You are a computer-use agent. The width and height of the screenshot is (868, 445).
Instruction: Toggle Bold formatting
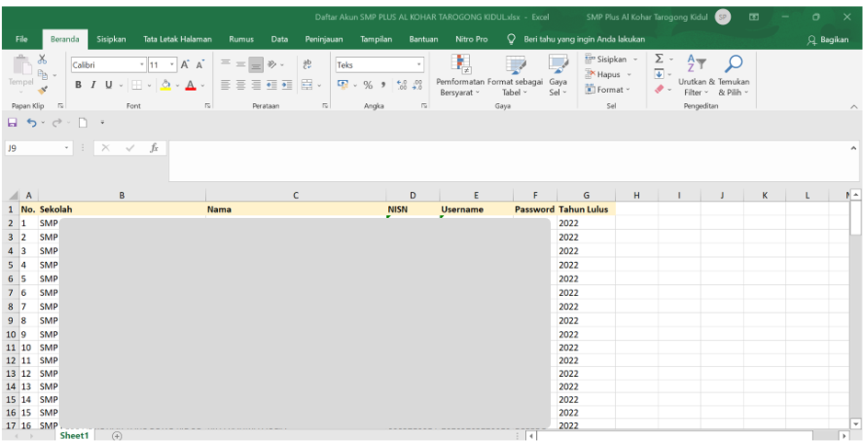click(x=79, y=85)
